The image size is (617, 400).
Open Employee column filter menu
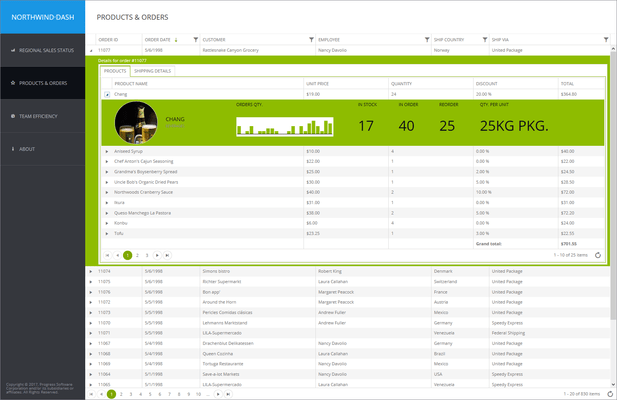click(x=427, y=40)
